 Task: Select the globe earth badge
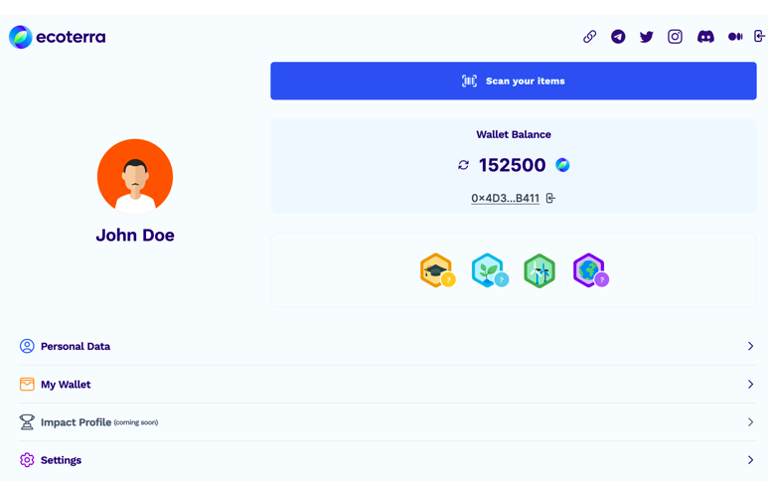pyautogui.click(x=590, y=270)
